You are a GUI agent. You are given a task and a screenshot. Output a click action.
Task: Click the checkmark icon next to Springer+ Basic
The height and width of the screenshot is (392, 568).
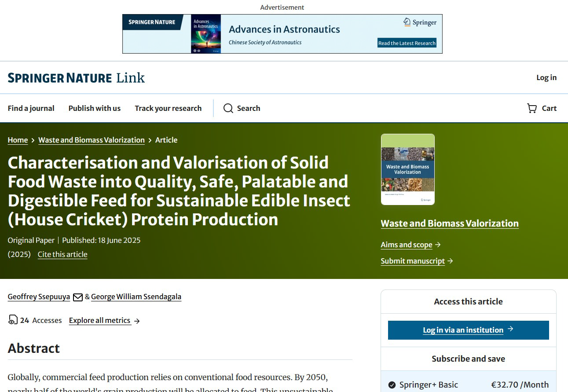[392, 385]
